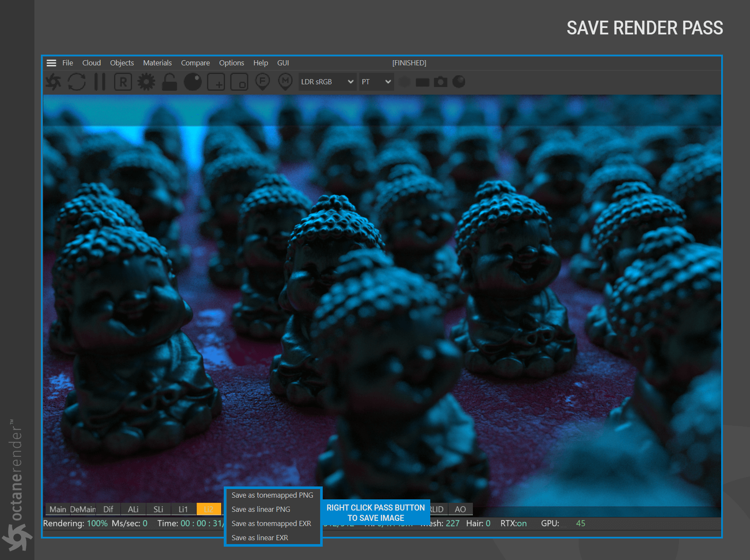Click the dark hexagon icon in toolbar
The height and width of the screenshot is (560, 750).
tap(404, 82)
